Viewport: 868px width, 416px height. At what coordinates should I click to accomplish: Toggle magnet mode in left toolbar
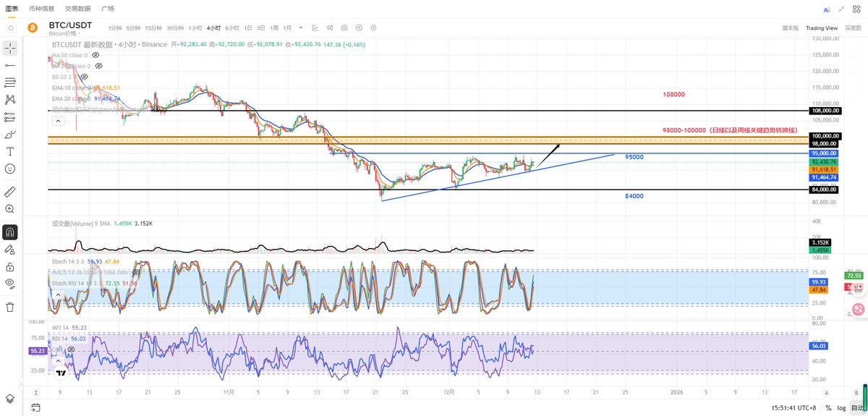click(x=10, y=232)
